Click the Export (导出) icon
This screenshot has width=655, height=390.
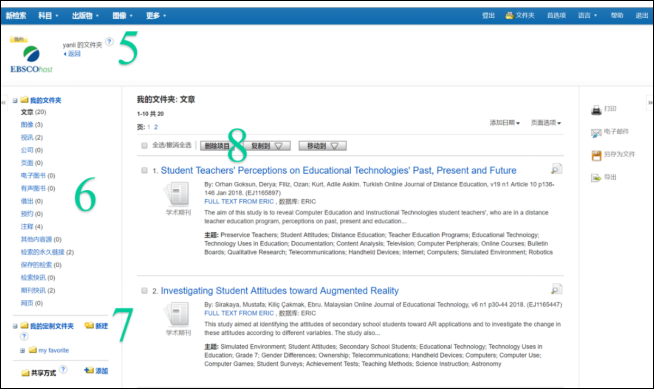[596, 178]
